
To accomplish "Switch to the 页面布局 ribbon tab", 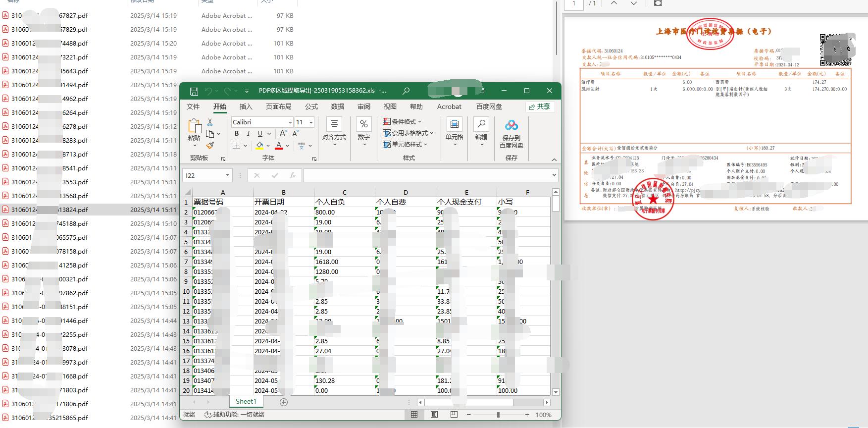I will (x=279, y=107).
